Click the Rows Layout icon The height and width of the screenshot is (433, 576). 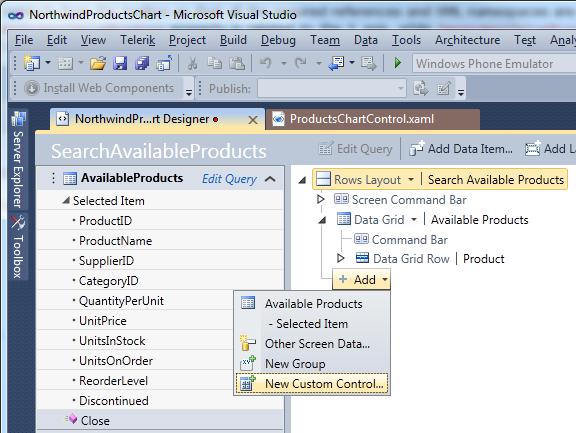point(323,179)
